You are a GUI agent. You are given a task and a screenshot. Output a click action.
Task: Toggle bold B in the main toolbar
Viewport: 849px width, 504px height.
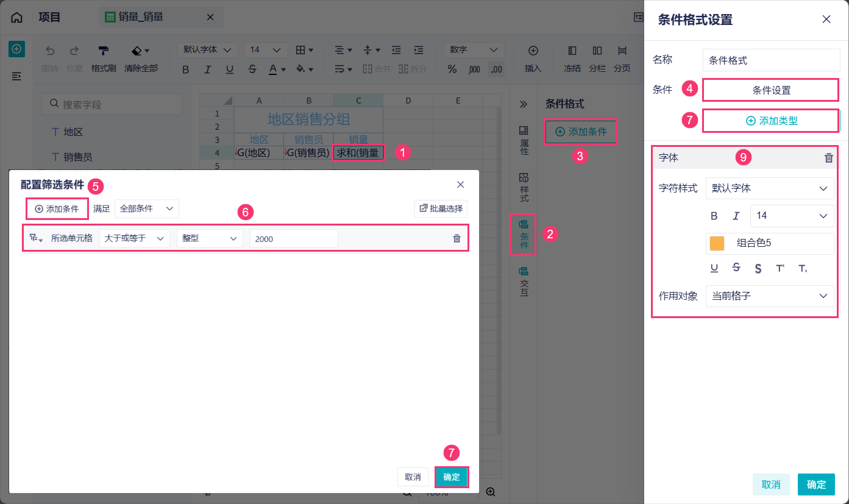[186, 69]
